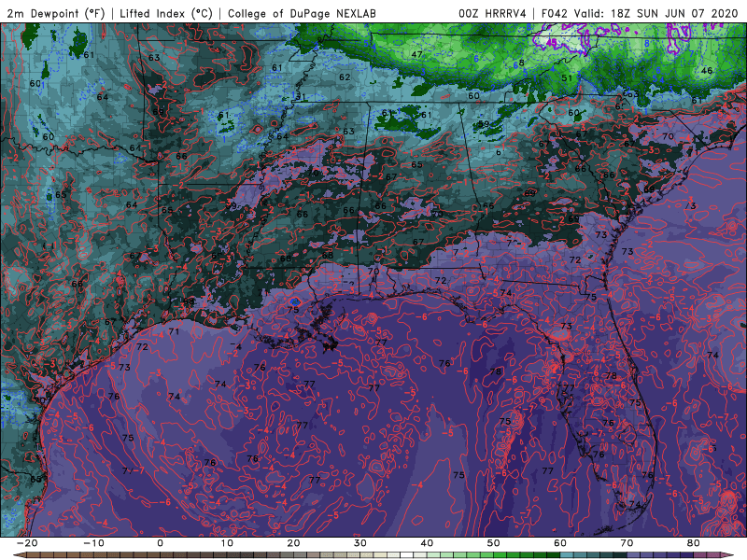Click the dewpoint value 62 on map

coord(345,77)
